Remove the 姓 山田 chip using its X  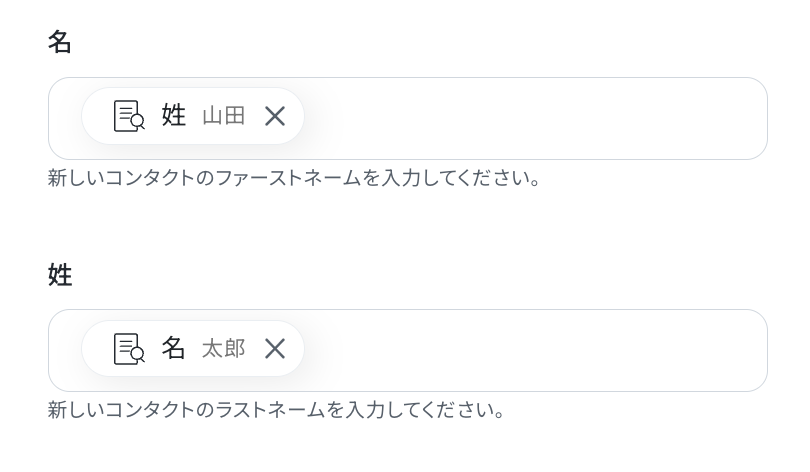(x=275, y=116)
